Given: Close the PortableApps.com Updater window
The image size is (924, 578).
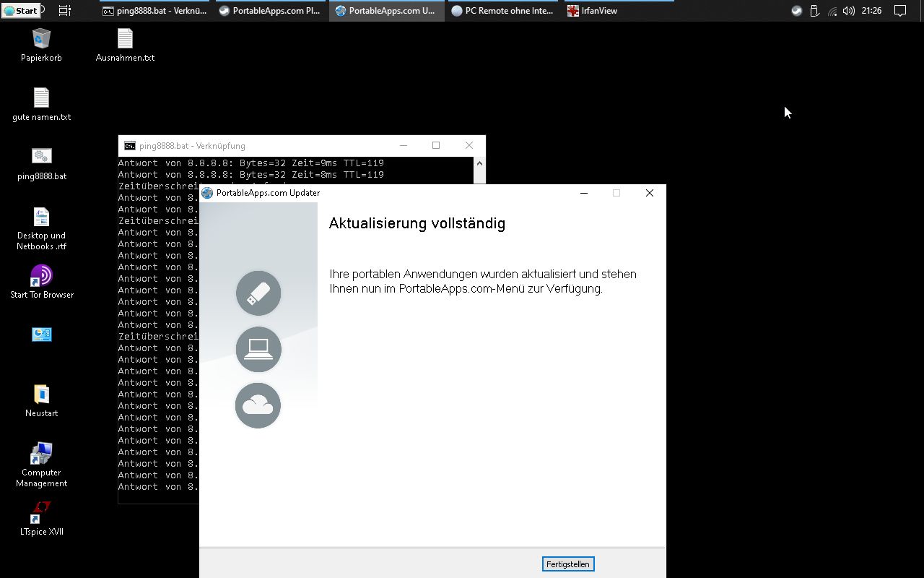Looking at the screenshot, I should (x=650, y=193).
